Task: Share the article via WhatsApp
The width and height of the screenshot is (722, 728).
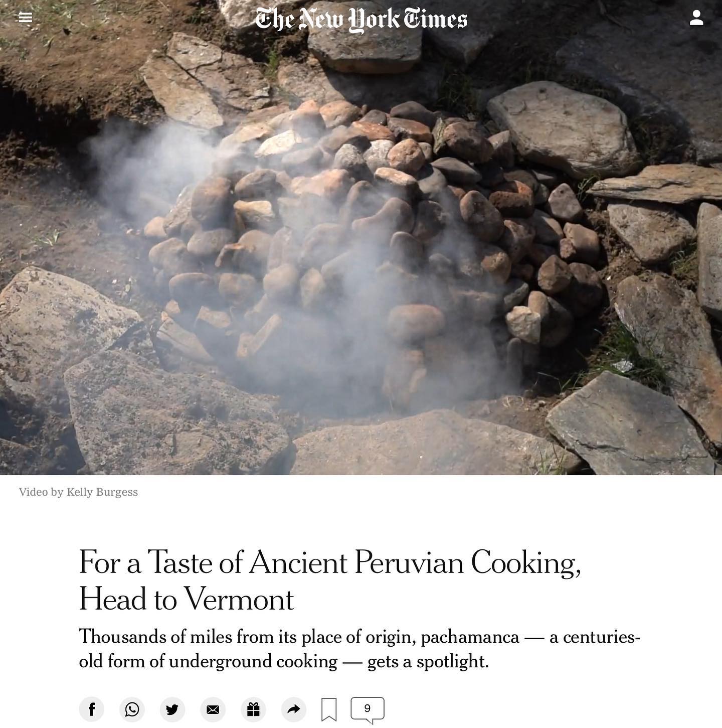Action: 132,709
